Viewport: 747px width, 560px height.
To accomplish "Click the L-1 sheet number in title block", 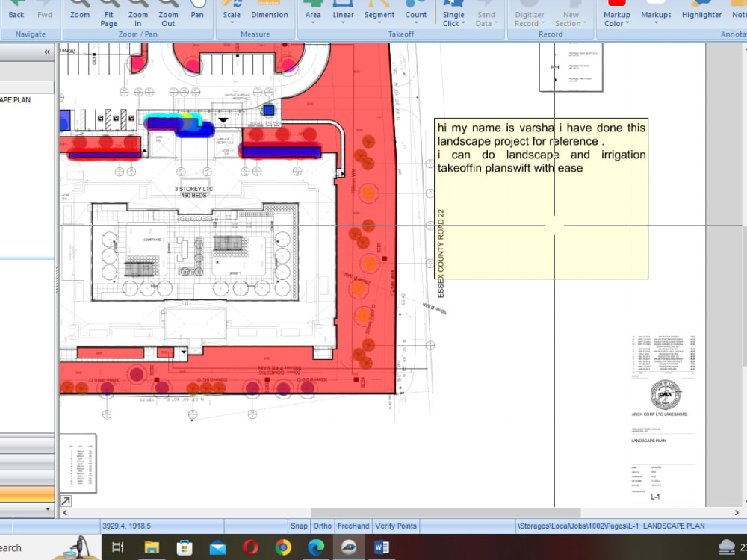I will (656, 497).
